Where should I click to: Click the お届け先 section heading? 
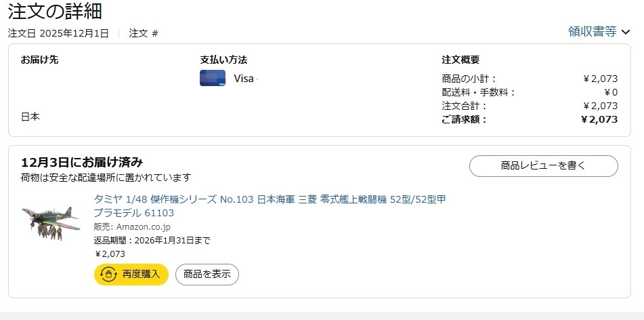pos(39,60)
